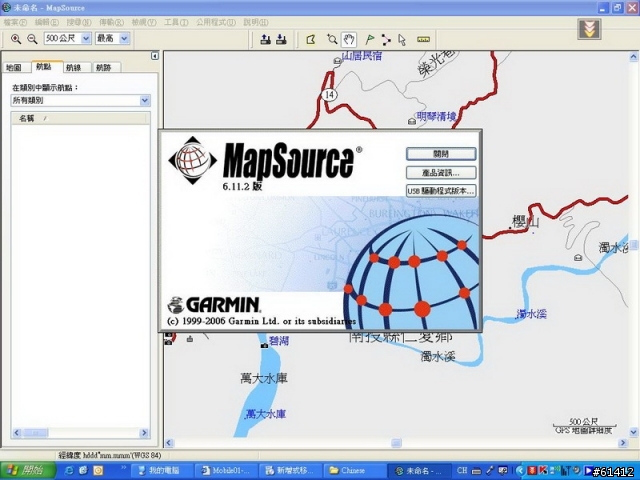Screen dimensions: 640x480
Task: Switch to the 航點 tab
Action: coord(44,67)
